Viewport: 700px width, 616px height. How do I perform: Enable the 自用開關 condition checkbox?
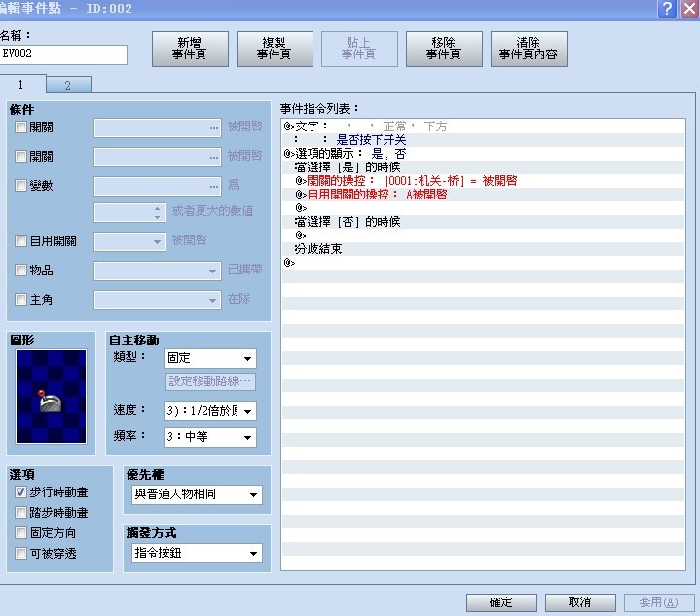click(20, 241)
